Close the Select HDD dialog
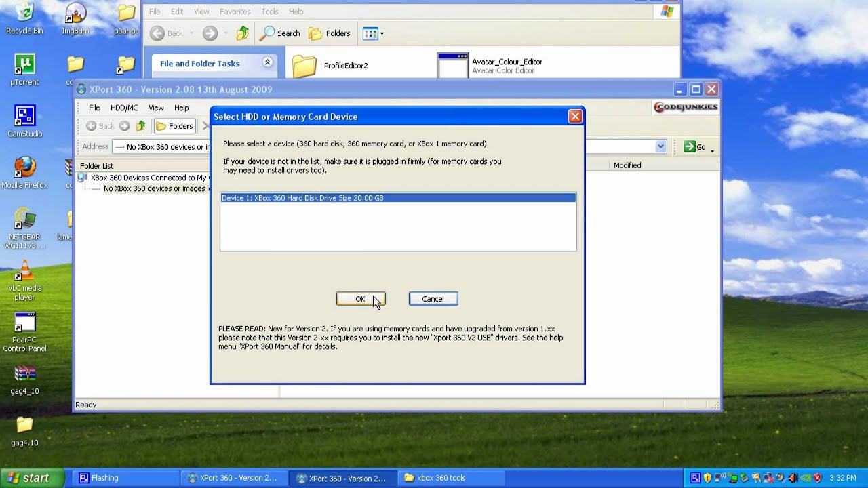The width and height of the screenshot is (868, 488). (x=575, y=117)
